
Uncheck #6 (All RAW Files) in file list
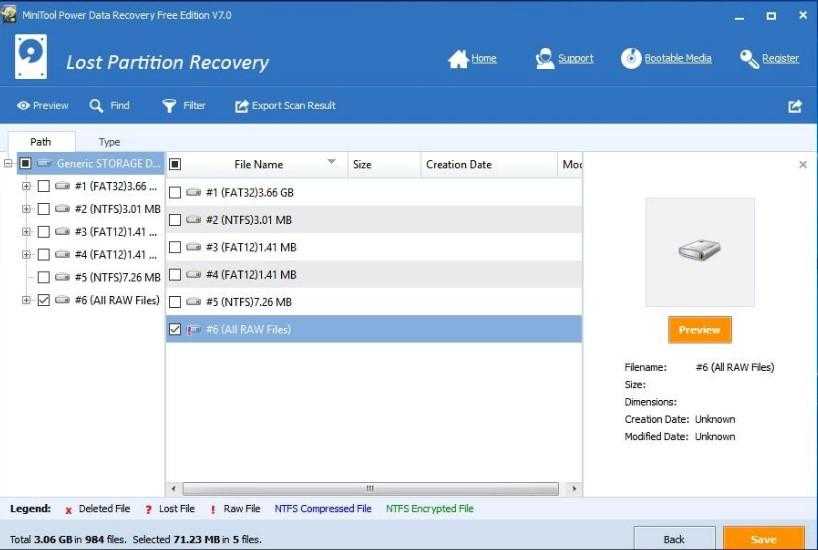click(x=176, y=329)
